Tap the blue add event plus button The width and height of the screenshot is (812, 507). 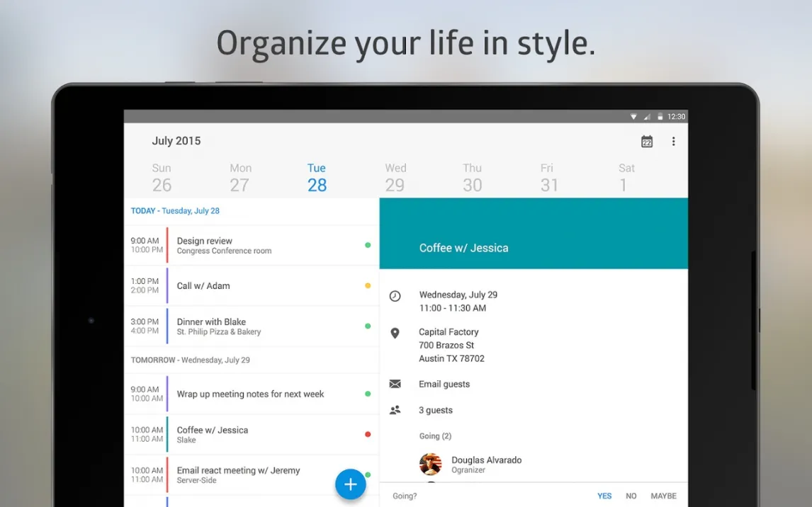350,484
